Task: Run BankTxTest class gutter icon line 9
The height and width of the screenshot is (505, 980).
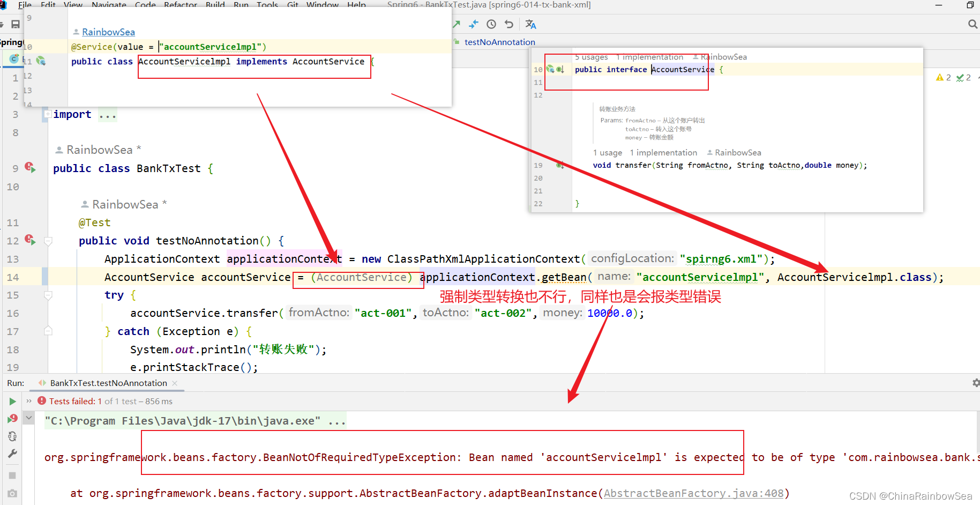Action: tap(30, 168)
